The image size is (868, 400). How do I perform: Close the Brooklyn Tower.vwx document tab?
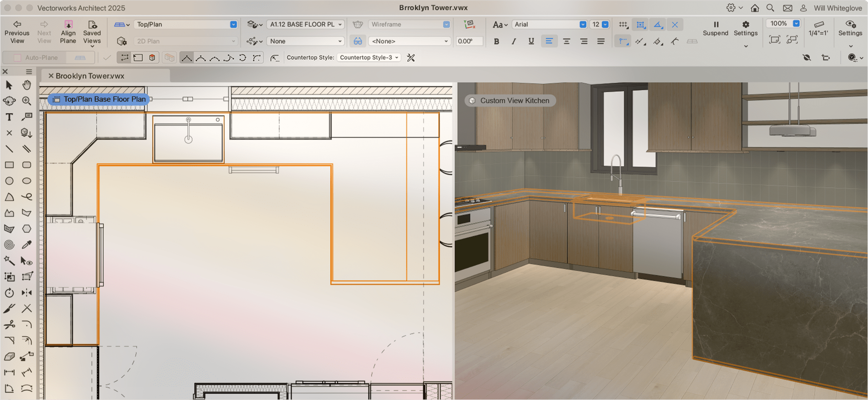51,76
